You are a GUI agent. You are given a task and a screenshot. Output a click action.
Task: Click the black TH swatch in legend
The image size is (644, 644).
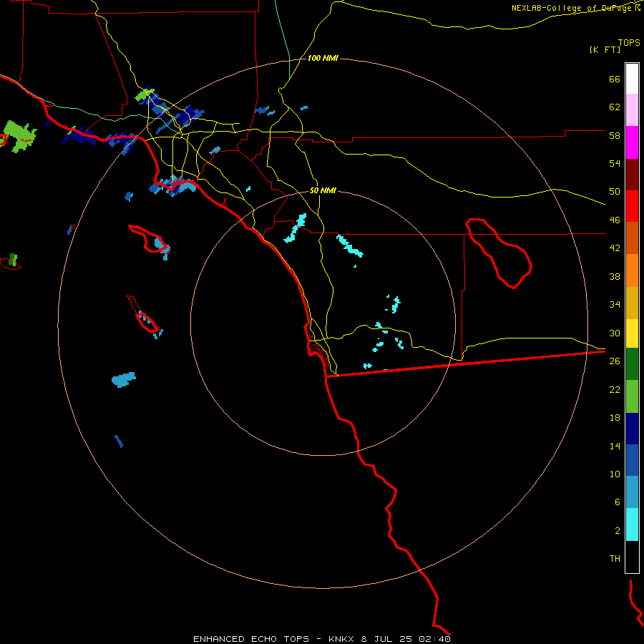click(x=632, y=557)
